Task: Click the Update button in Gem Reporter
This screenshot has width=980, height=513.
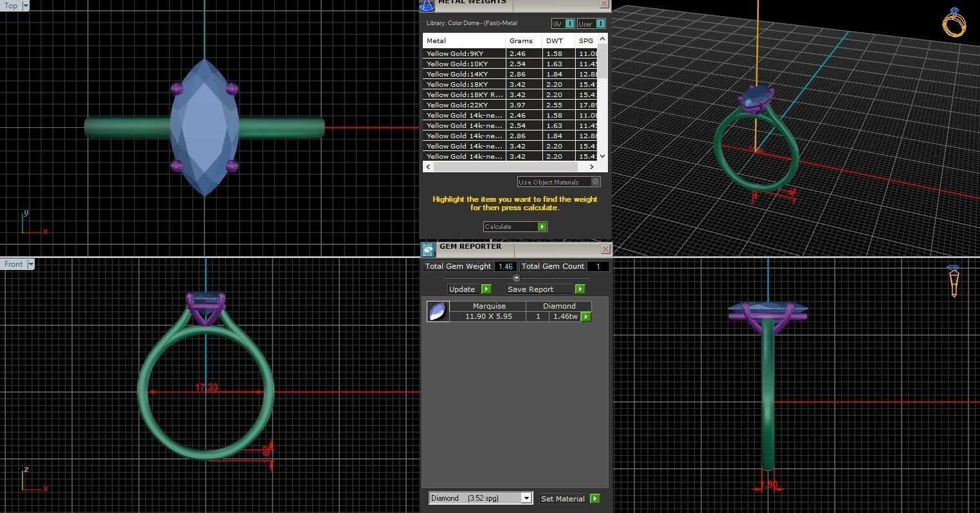Action: (x=469, y=289)
